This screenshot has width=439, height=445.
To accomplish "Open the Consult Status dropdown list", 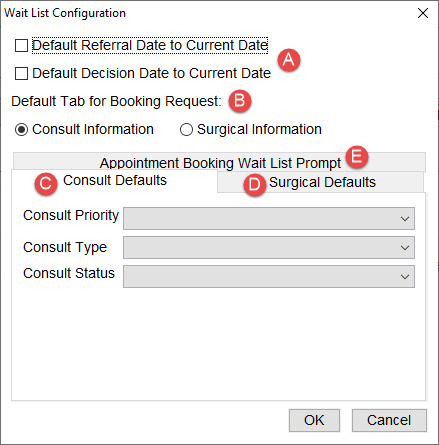I will click(x=269, y=276).
